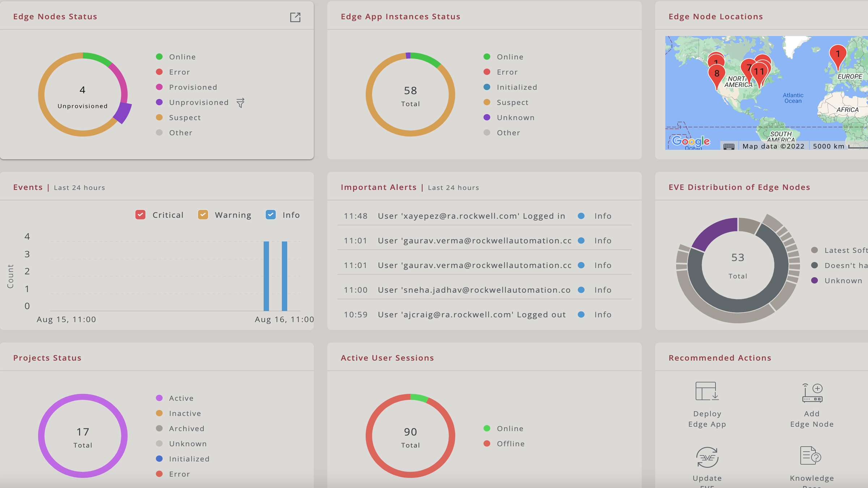This screenshot has width=868, height=488.
Task: Click the Add Edge Node icon
Action: click(812, 393)
